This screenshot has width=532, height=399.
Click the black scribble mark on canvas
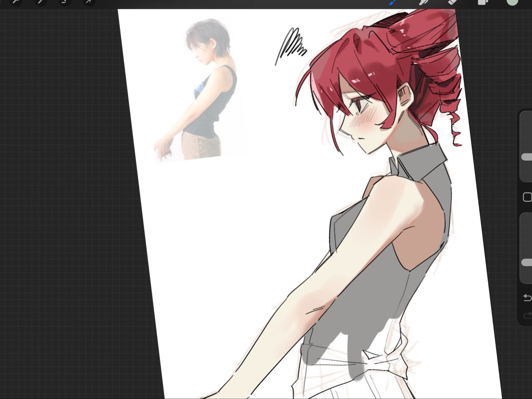[290, 46]
